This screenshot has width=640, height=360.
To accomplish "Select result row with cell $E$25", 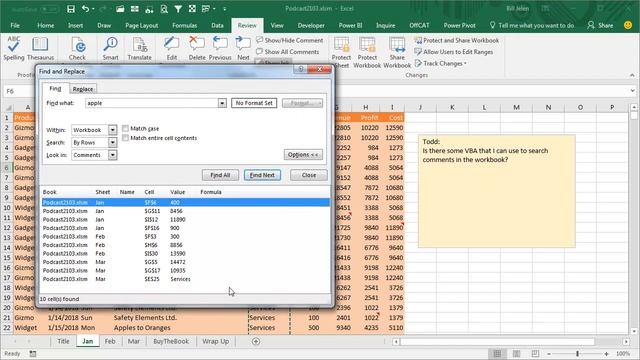I will coord(186,279).
